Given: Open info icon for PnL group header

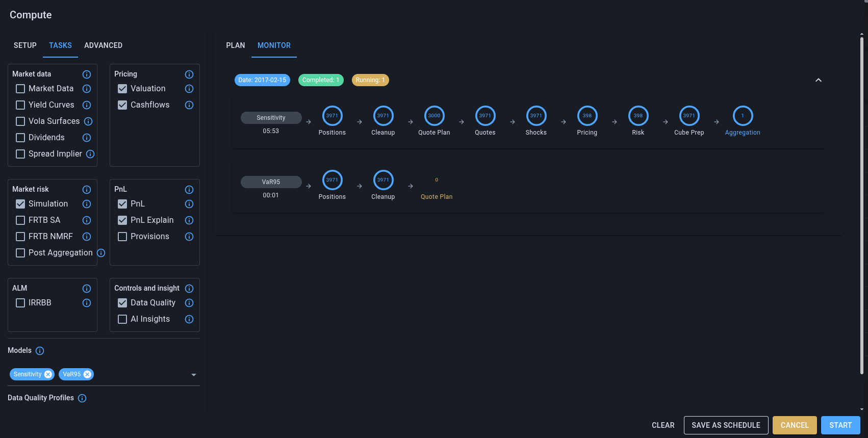Looking at the screenshot, I should 189,190.
